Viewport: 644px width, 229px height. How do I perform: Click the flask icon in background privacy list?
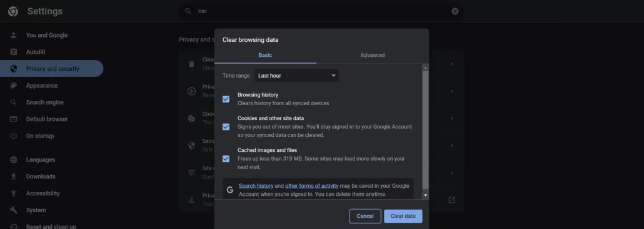coord(191,200)
